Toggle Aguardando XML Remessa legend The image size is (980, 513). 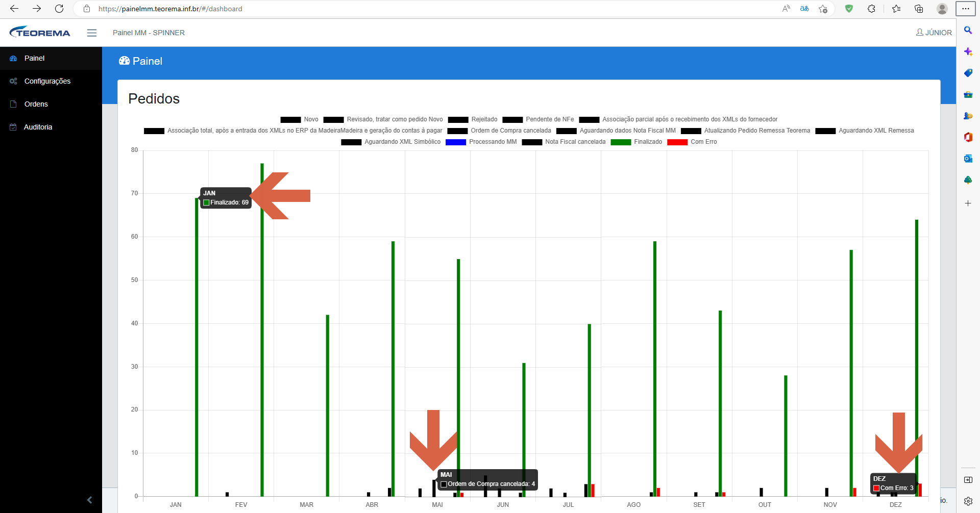(865, 131)
